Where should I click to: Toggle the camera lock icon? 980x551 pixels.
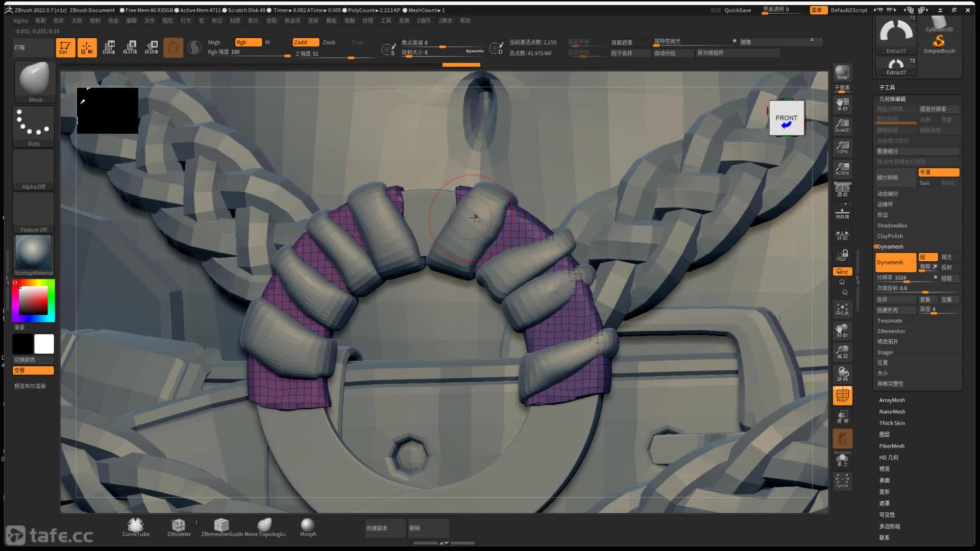pyautogui.click(x=842, y=255)
